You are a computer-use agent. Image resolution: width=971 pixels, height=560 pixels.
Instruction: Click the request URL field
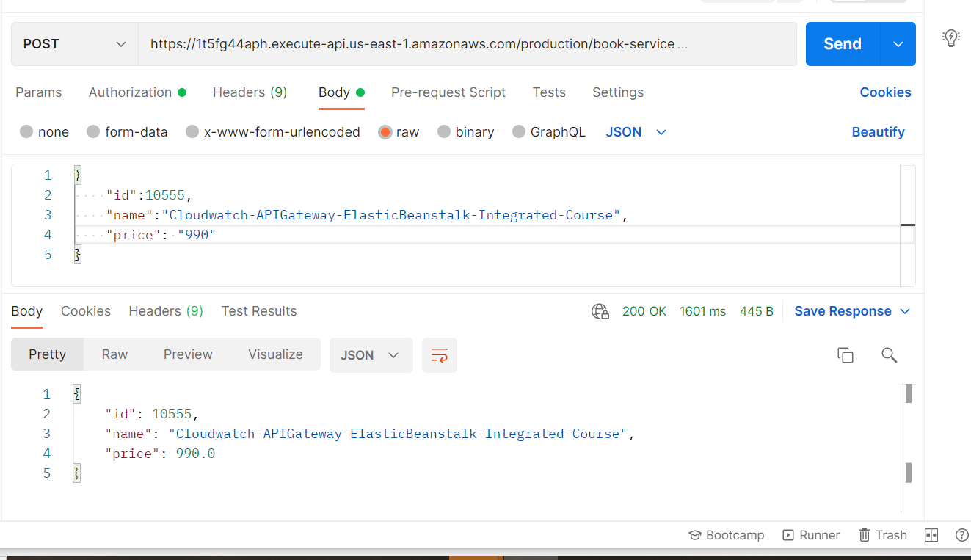tap(468, 43)
